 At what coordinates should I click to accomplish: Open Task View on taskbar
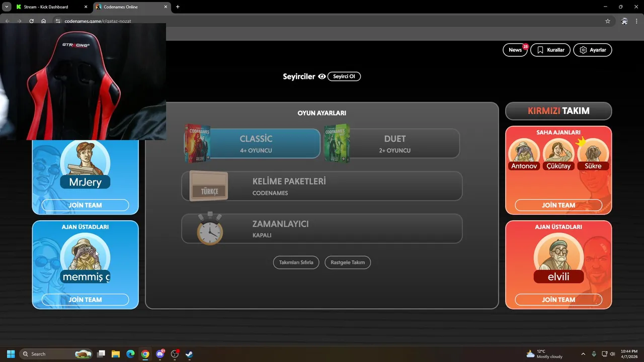coord(101,354)
